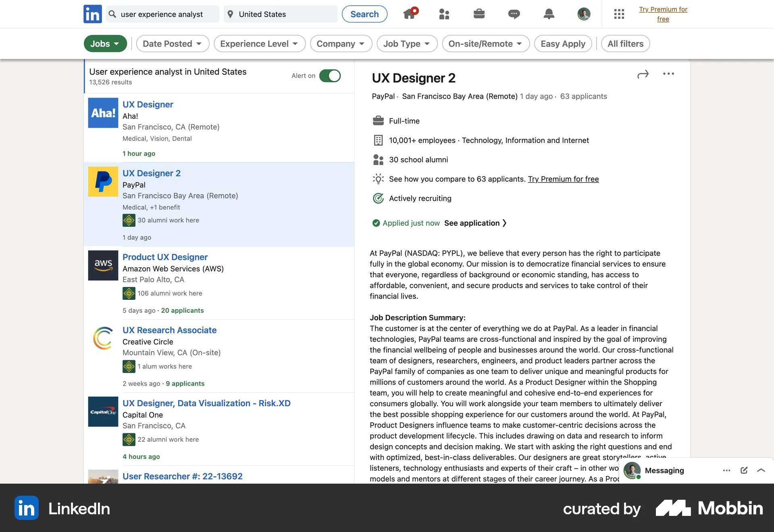Open LinkedIn home via logo
Screen dimensions: 774x532
[x=92, y=14]
